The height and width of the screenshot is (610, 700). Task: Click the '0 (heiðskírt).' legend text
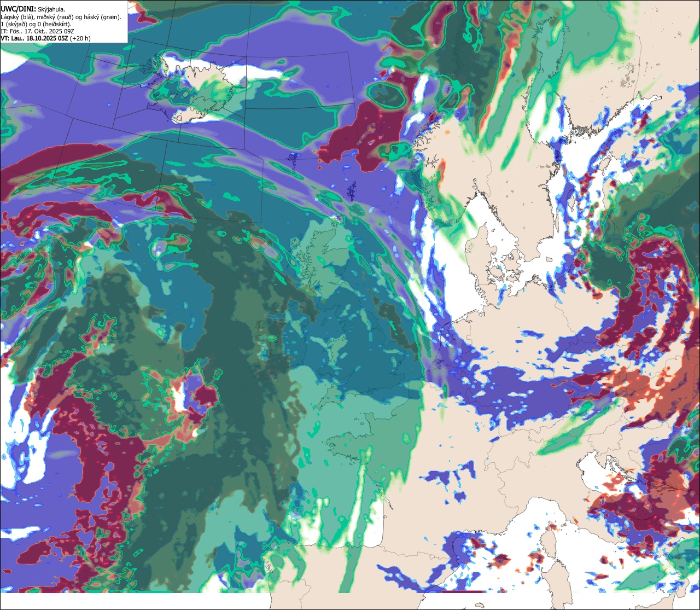pyautogui.click(x=55, y=25)
